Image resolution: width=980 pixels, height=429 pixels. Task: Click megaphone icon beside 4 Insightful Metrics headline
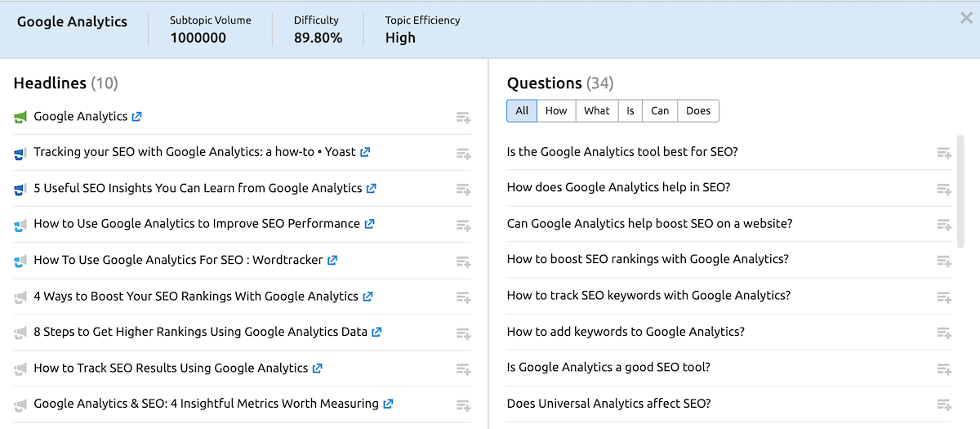pos(20,404)
